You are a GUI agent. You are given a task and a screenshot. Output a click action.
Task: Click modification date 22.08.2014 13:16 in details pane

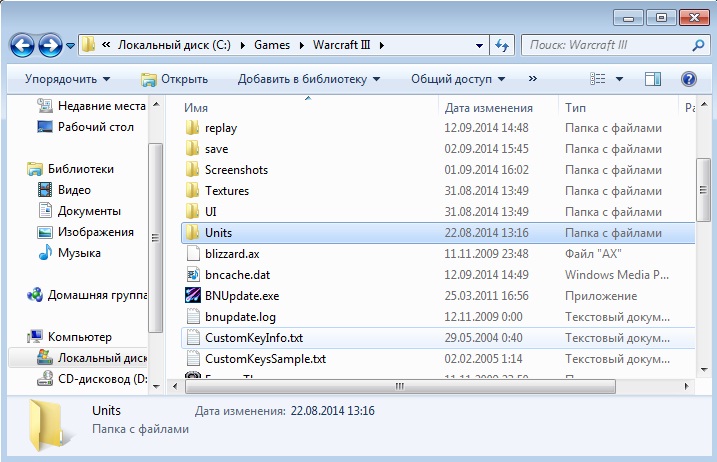[332, 411]
